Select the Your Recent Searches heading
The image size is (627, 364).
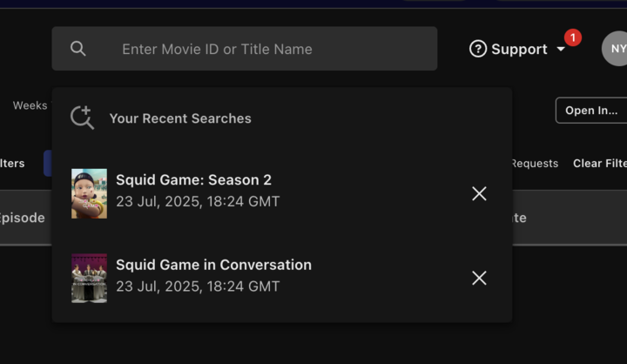pyautogui.click(x=180, y=118)
